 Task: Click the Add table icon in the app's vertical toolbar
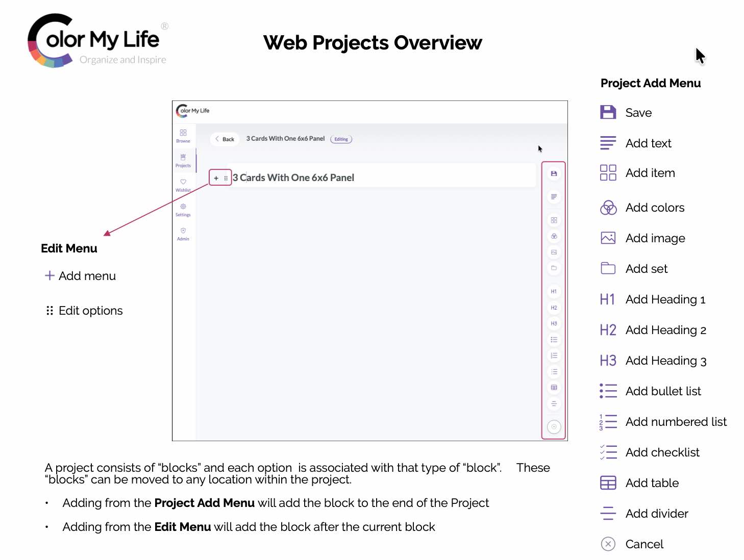point(554,388)
